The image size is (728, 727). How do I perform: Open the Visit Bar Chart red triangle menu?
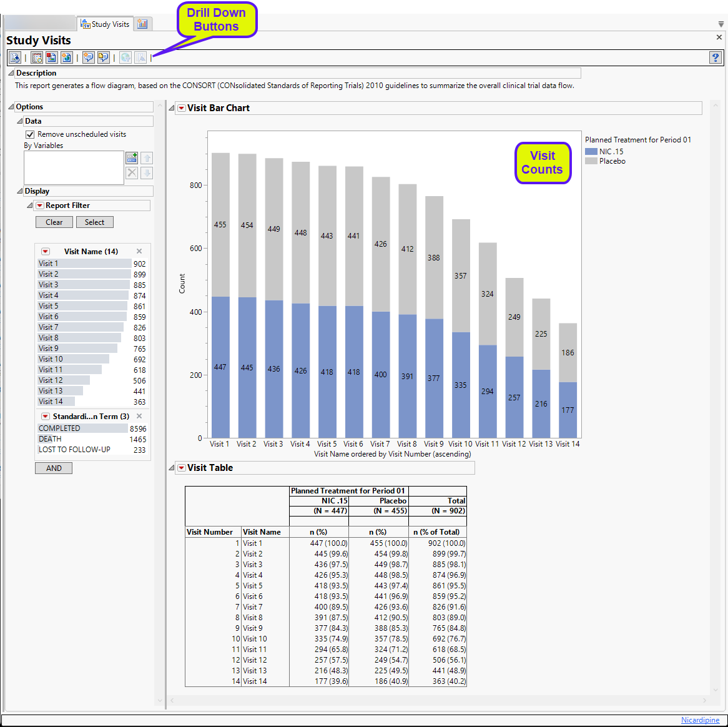pyautogui.click(x=181, y=108)
